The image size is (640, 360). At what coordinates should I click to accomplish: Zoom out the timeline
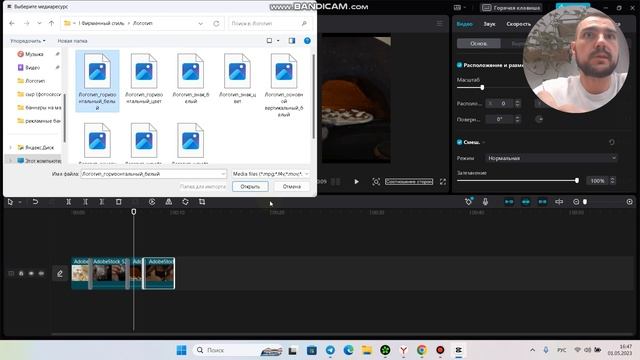click(576, 202)
